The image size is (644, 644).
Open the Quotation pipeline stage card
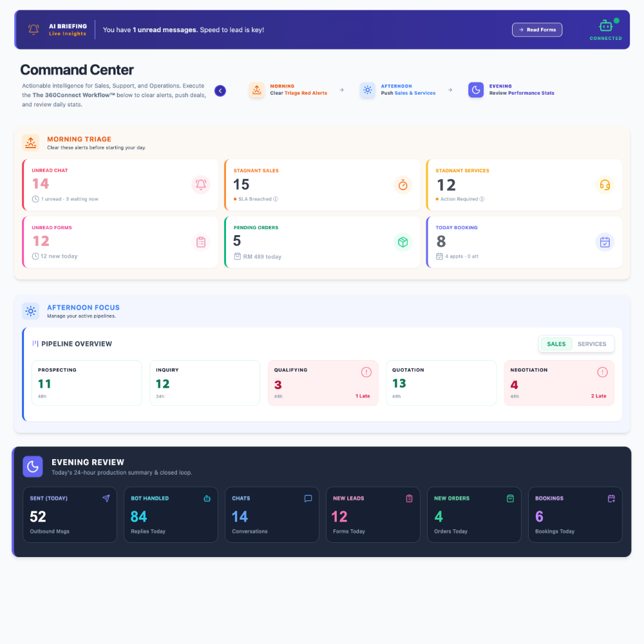(440, 383)
